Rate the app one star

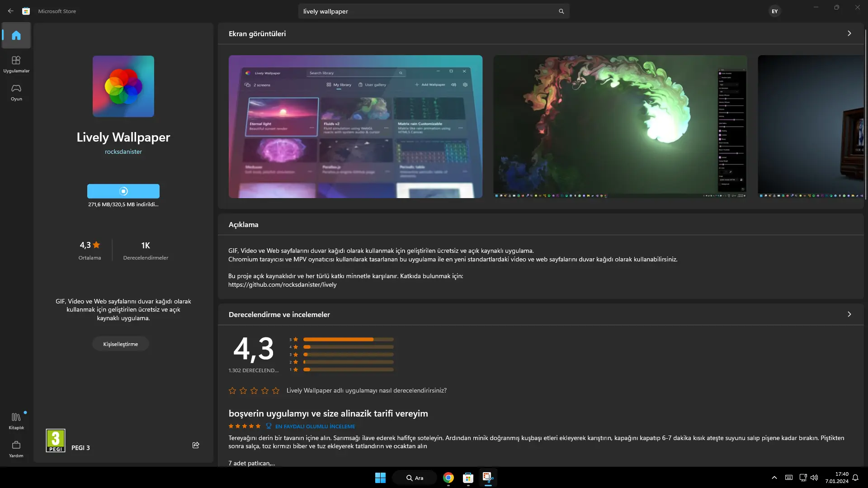[232, 391]
